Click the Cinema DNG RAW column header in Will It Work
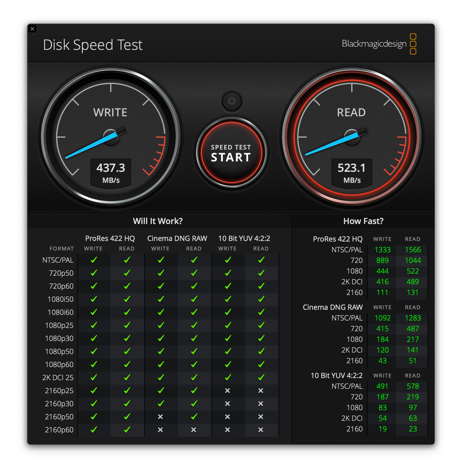 tap(177, 238)
